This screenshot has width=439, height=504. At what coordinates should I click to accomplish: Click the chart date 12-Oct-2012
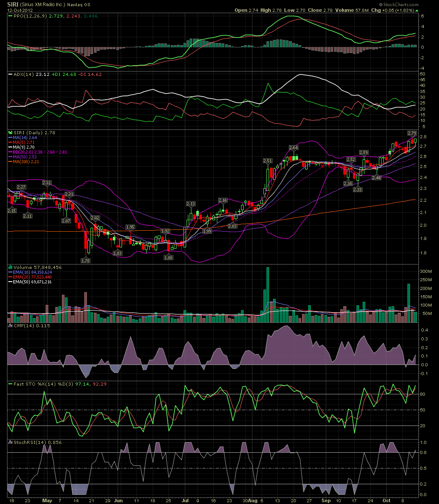[20, 10]
